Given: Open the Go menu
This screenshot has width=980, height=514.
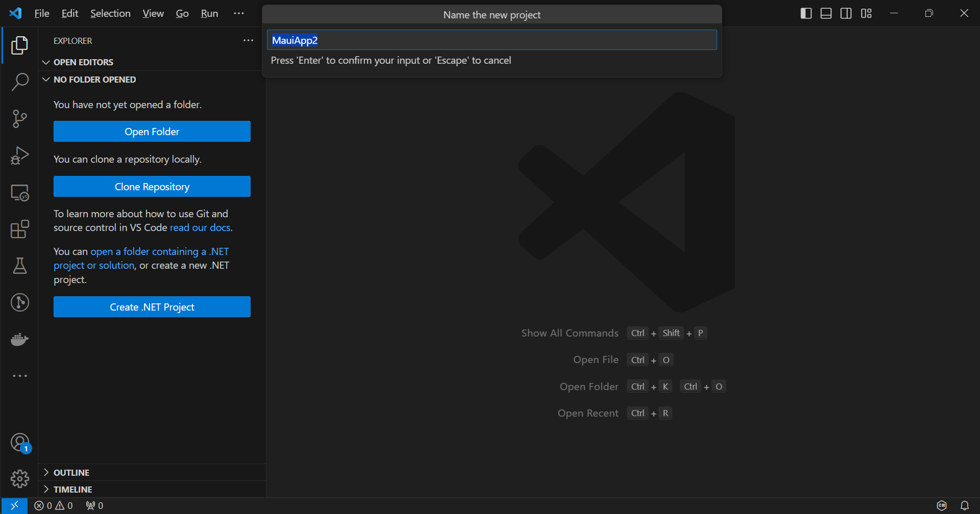Looking at the screenshot, I should [182, 13].
